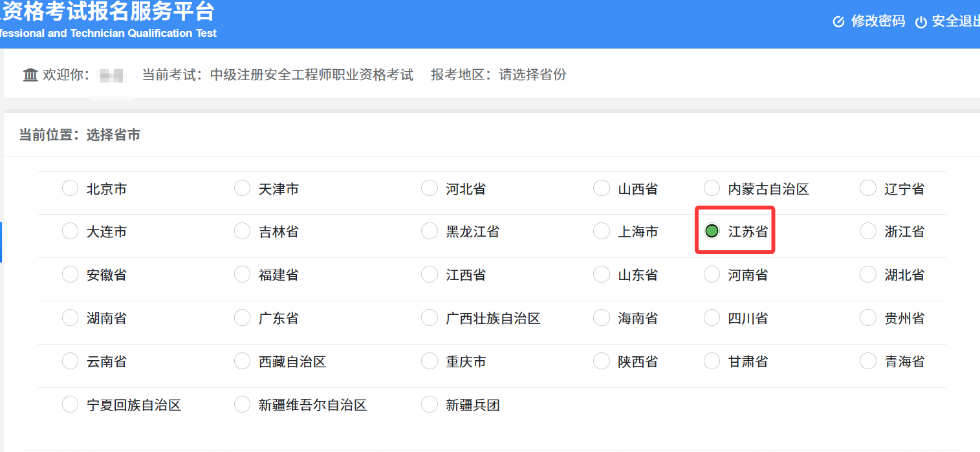980x452 pixels.
Task: Click the bank building icon beside 欢迎你
Action: (x=30, y=74)
